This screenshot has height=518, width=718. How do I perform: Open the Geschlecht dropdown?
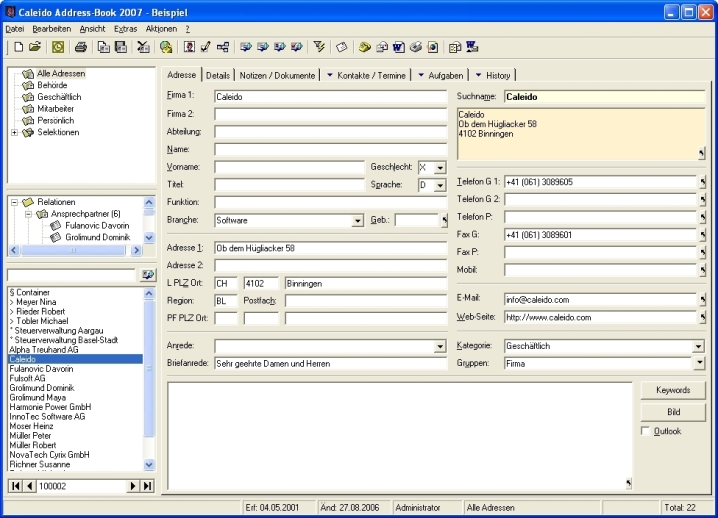(440, 168)
